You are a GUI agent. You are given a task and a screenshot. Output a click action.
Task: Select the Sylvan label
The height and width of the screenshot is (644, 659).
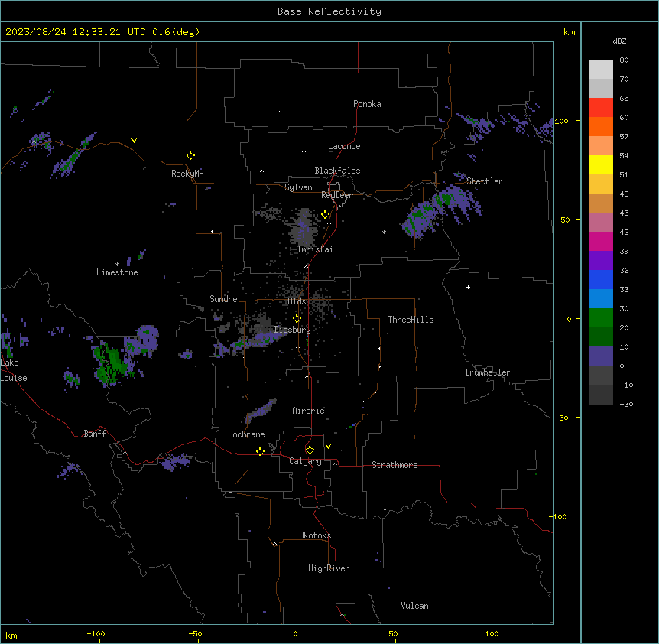298,187
